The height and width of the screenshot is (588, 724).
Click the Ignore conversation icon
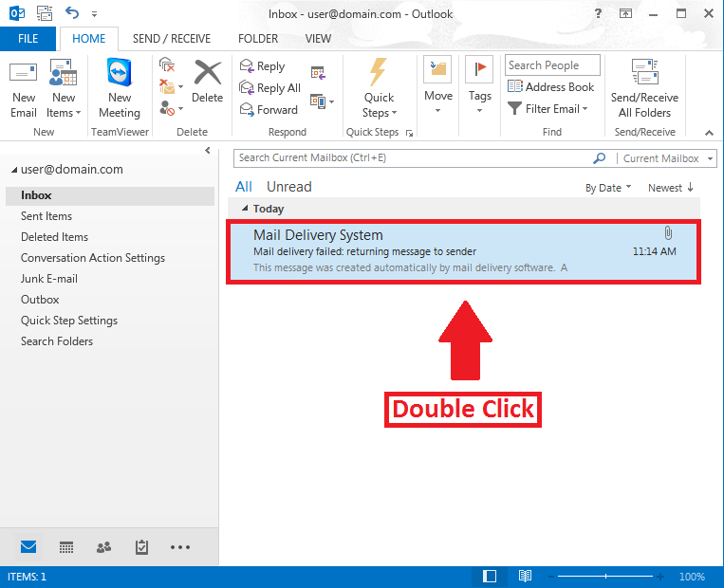tap(167, 64)
